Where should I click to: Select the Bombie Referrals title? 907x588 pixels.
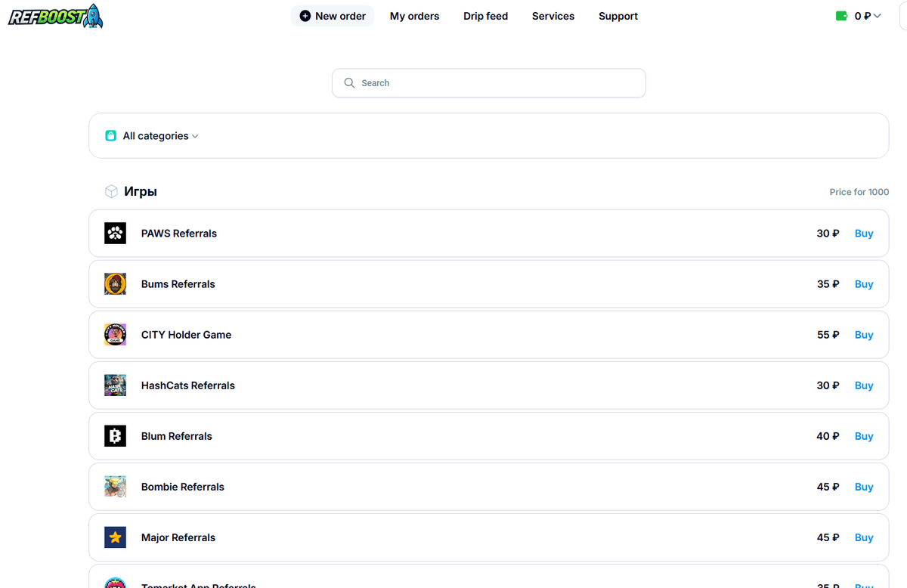tap(183, 487)
